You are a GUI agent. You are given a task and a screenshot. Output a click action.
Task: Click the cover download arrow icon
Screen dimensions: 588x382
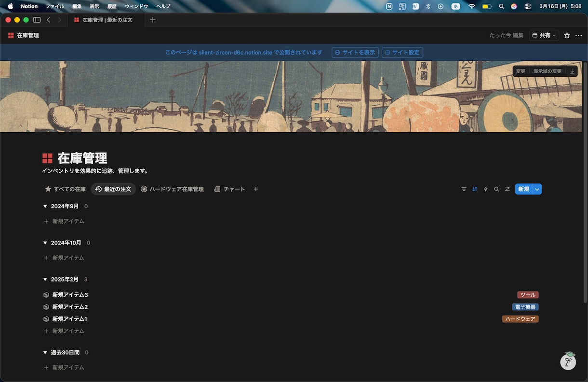572,71
